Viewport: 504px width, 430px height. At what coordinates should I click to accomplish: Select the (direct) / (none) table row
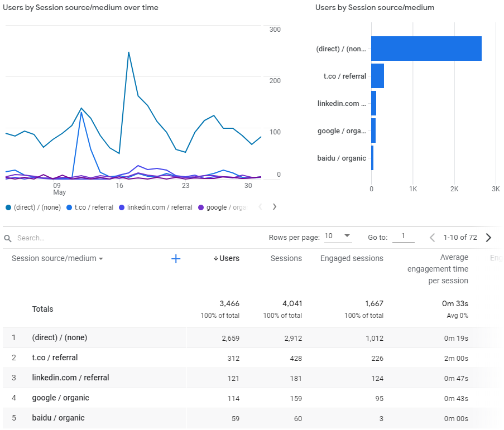[x=252, y=338]
